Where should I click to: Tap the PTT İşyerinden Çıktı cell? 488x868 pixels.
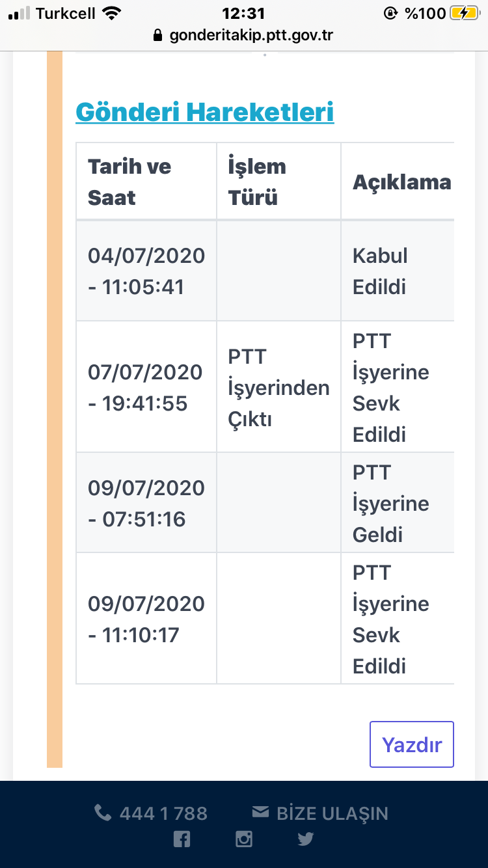coord(278,387)
